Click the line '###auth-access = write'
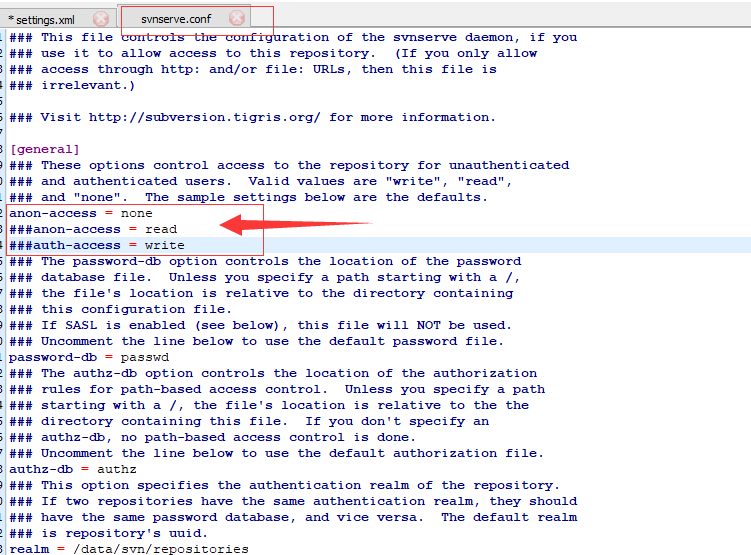Screen dimensions: 751x555 97,245
